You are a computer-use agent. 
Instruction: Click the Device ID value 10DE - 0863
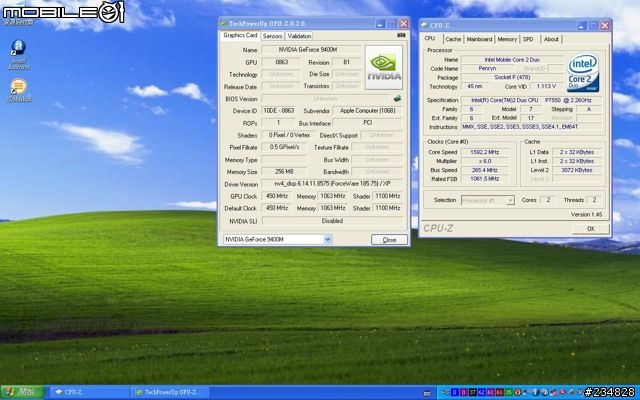279,111
